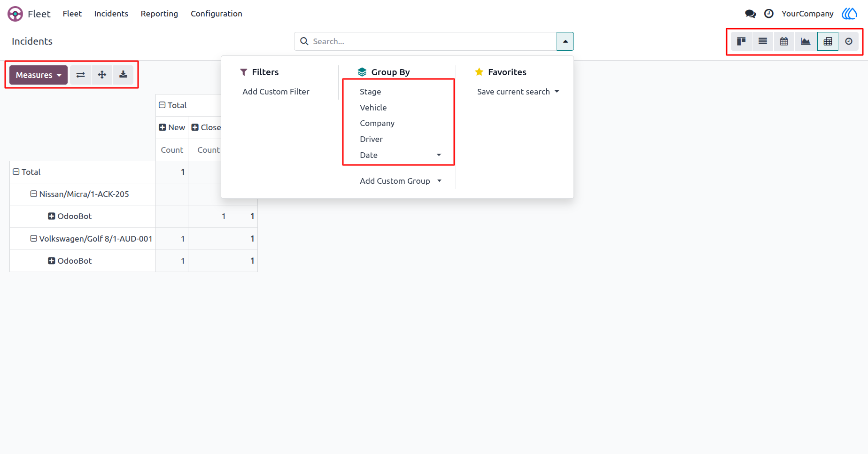Switch to List view

[763, 41]
